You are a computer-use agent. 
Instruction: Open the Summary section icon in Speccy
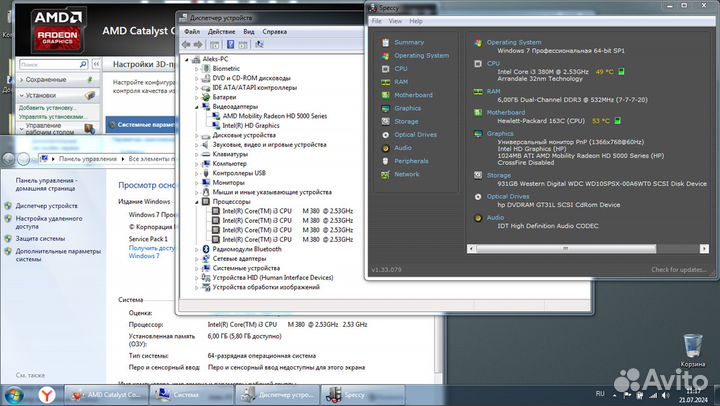pyautogui.click(x=386, y=42)
